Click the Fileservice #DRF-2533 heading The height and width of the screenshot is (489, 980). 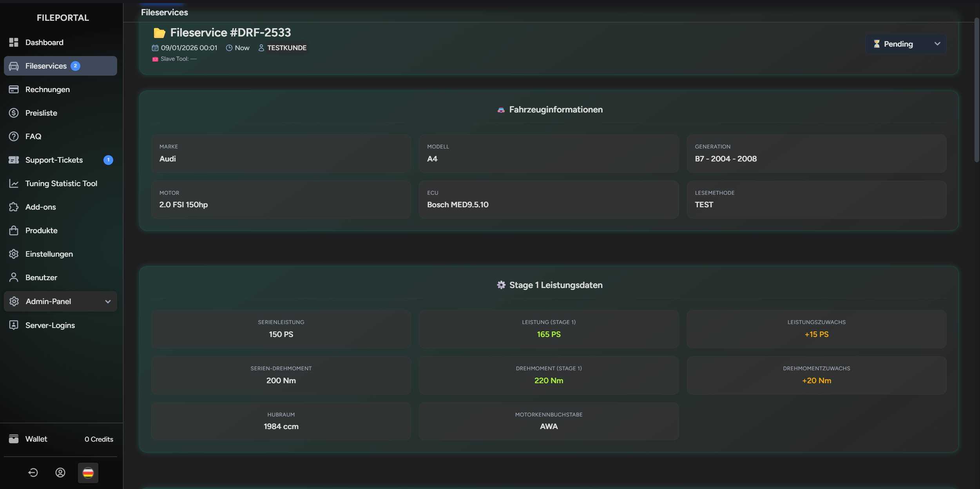[x=230, y=32]
